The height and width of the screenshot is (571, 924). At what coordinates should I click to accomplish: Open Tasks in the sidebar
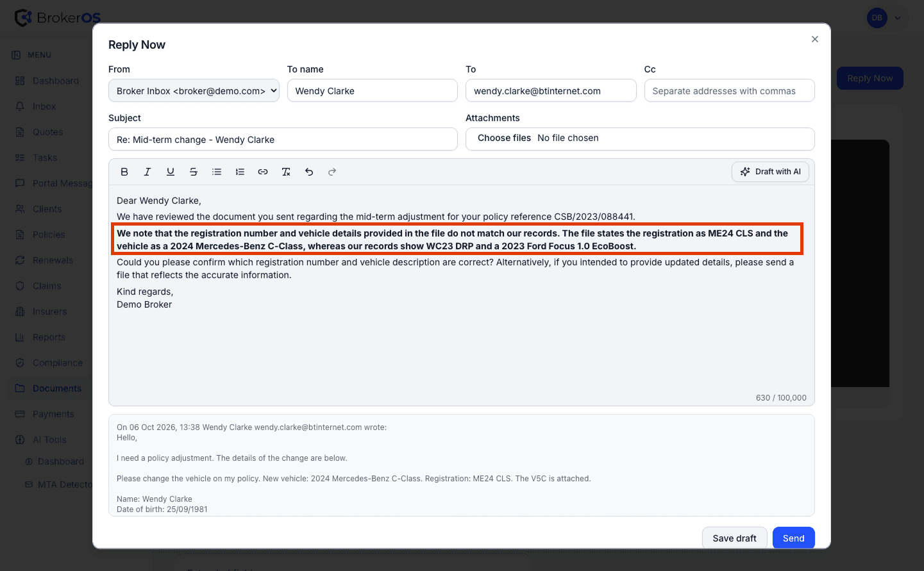[x=45, y=158]
